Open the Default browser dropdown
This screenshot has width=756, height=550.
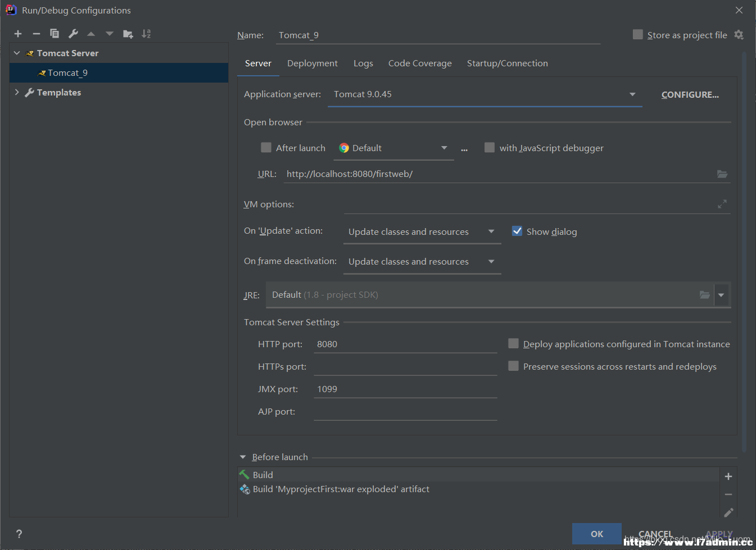click(393, 148)
